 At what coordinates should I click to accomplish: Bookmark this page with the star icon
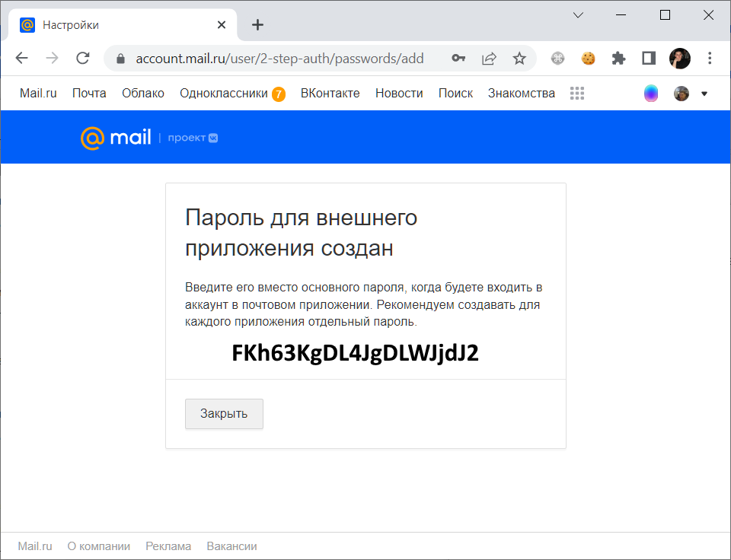(519, 58)
